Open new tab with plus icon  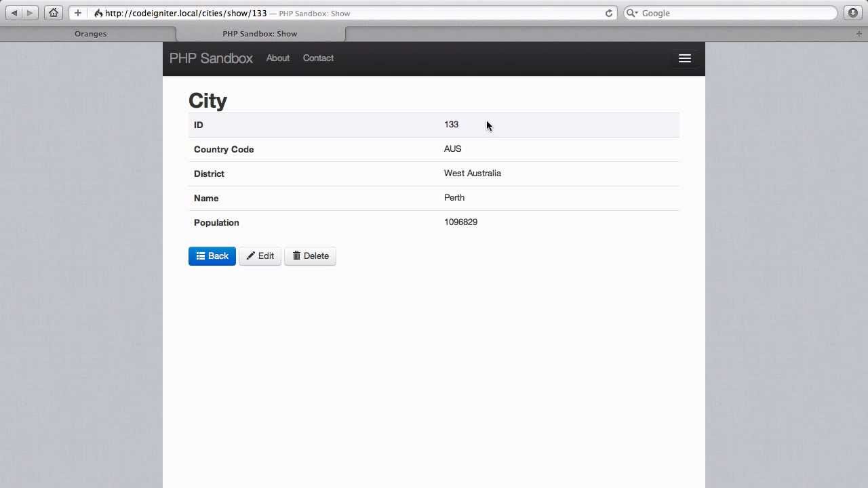click(859, 33)
